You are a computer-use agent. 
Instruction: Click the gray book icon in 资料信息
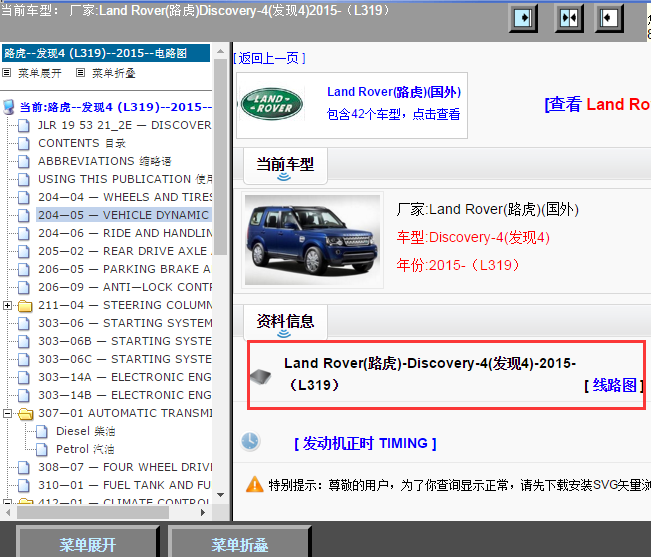click(261, 376)
